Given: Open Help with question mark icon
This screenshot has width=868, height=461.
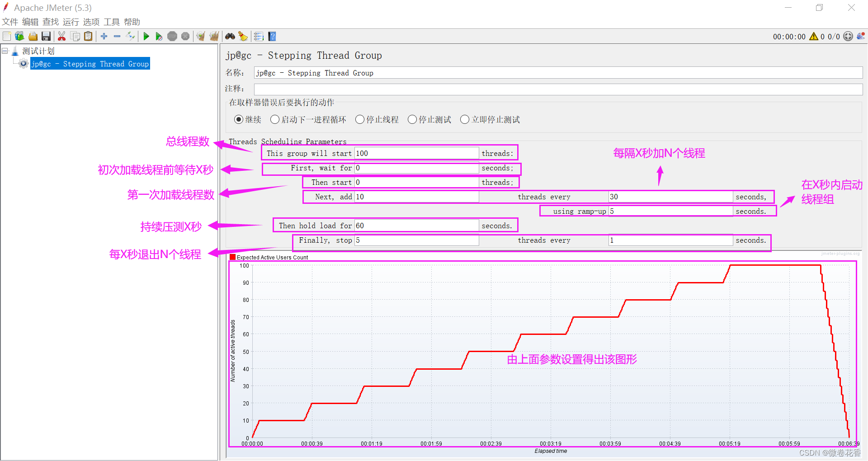Looking at the screenshot, I should pos(272,36).
